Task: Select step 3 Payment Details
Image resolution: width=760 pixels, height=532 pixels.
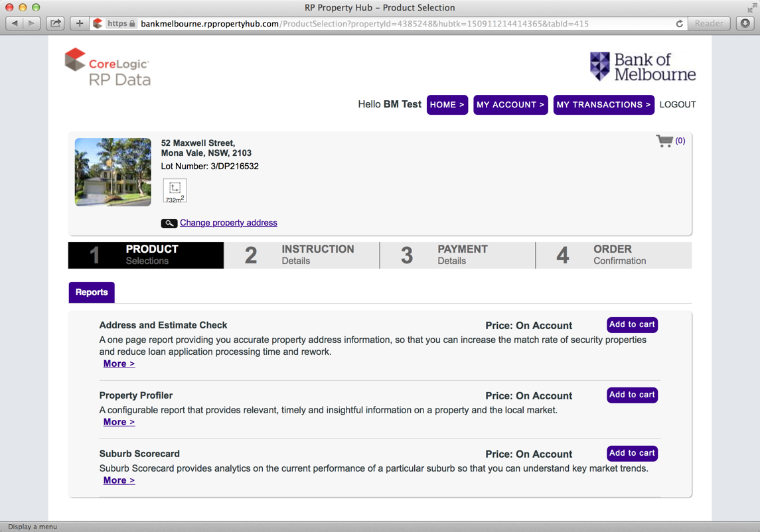Action: 458,255
